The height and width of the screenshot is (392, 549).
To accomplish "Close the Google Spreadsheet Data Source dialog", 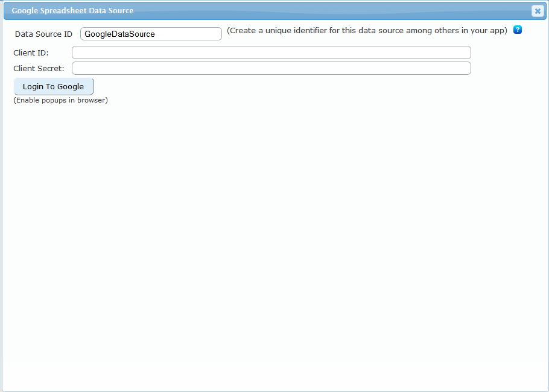I will [x=538, y=11].
